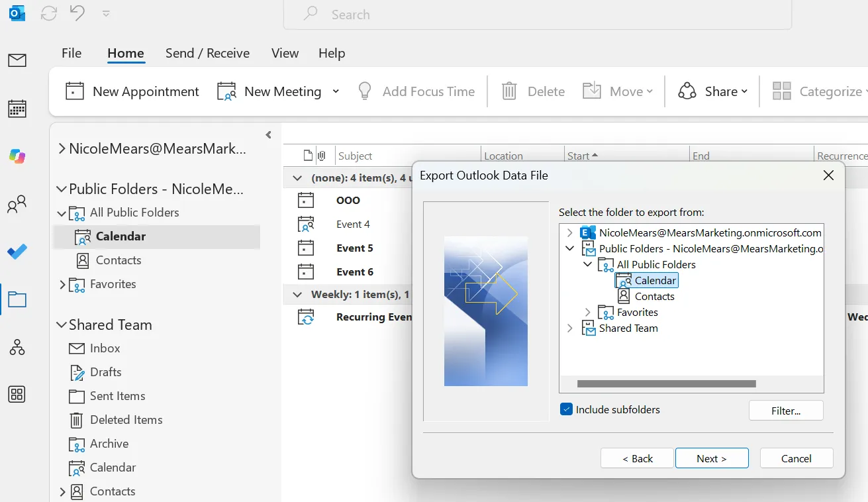Click into the Search box
The width and height of the screenshot is (868, 502).
538,15
